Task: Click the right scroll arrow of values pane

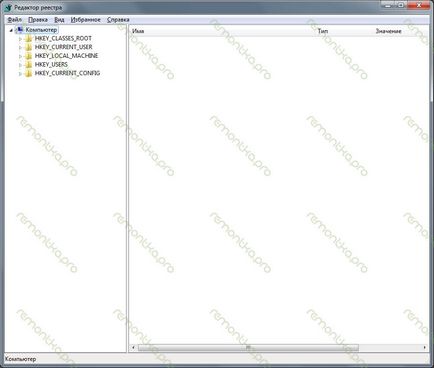Action: tap(425, 348)
